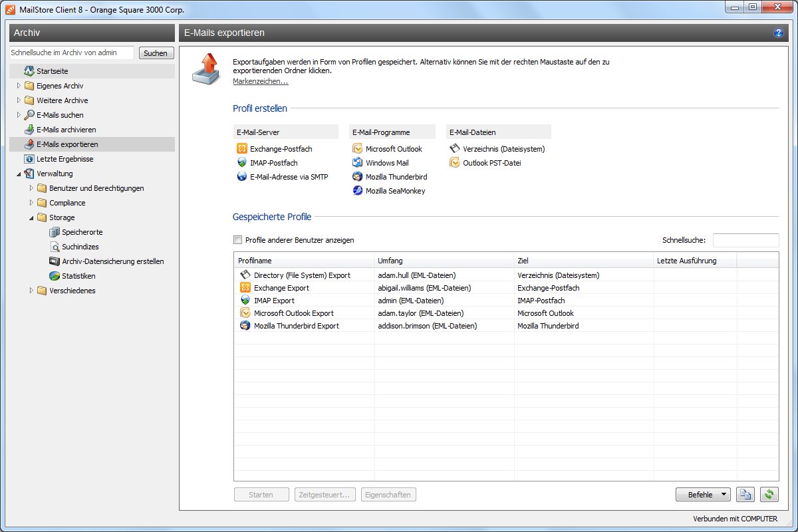Expand the Compliance folder node

point(32,203)
